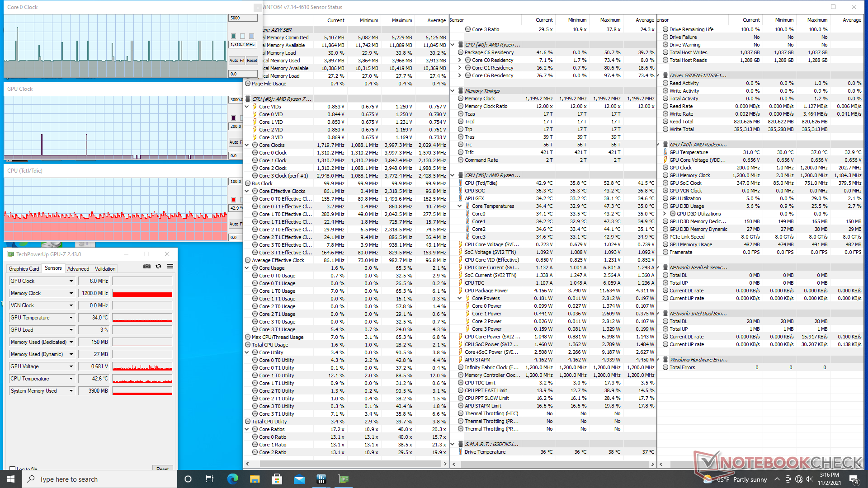Click the red color swatch in CPU (Tctl/Tdie) graph
The image size is (868, 488).
click(x=233, y=200)
